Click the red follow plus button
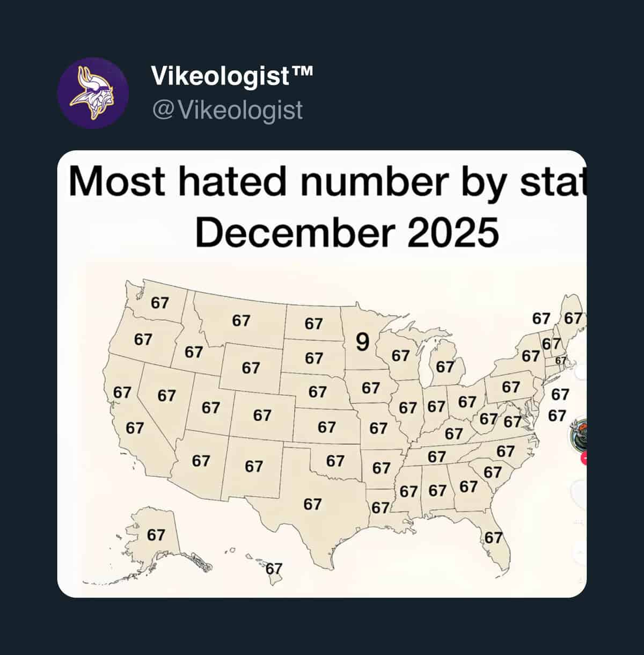This screenshot has height=655, width=644. click(x=584, y=458)
